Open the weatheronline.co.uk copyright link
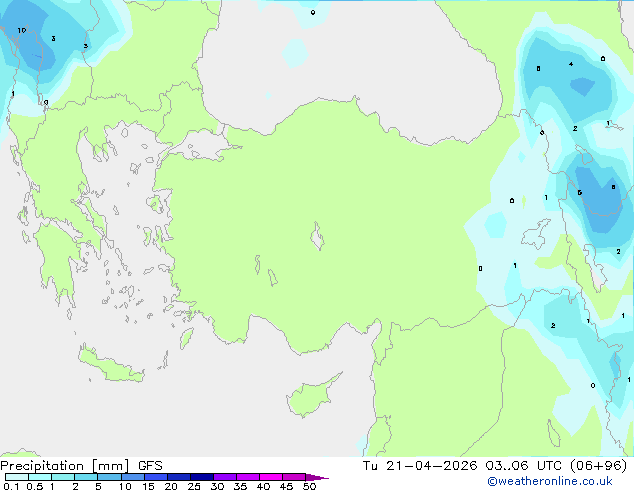 click(x=549, y=481)
